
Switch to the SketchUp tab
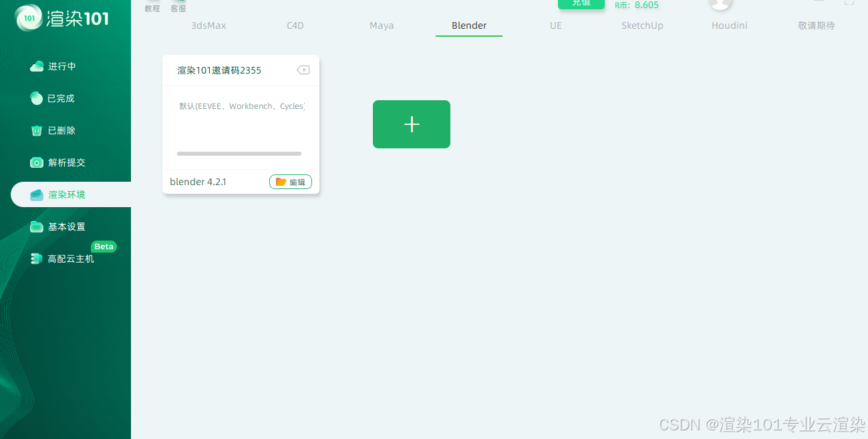[x=642, y=25]
